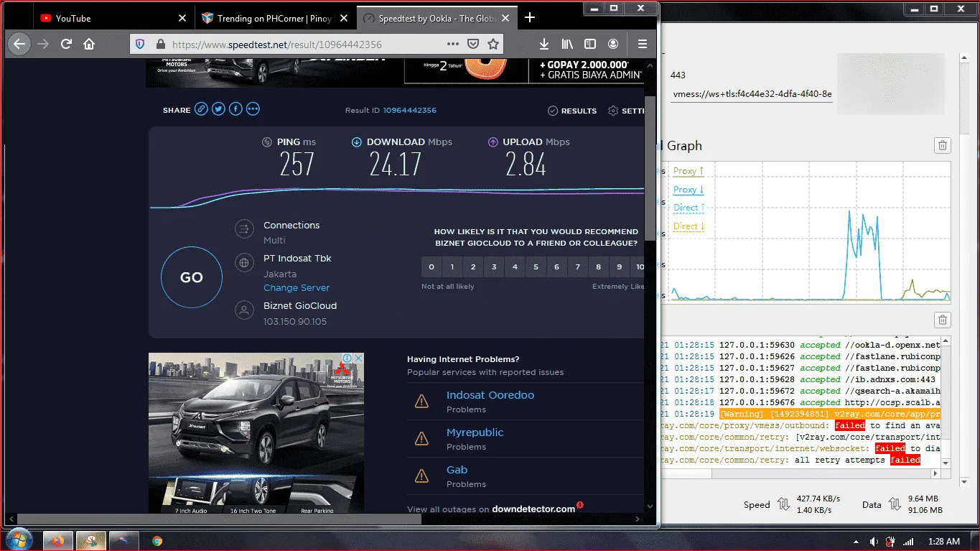The height and width of the screenshot is (551, 980).
Task: Close the Trending on PHCorner tab
Action: tap(343, 18)
